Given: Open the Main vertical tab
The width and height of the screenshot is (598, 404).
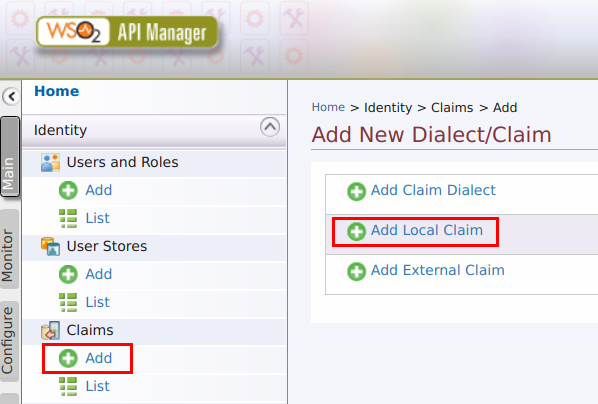Looking at the screenshot, I should pyautogui.click(x=10, y=156).
